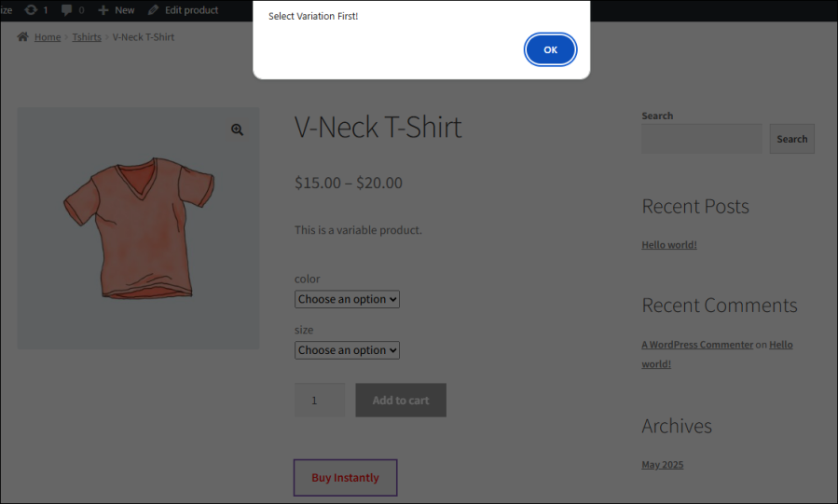Open the Hello world! recent post
Image resolution: width=838 pixels, height=504 pixels.
click(x=669, y=245)
